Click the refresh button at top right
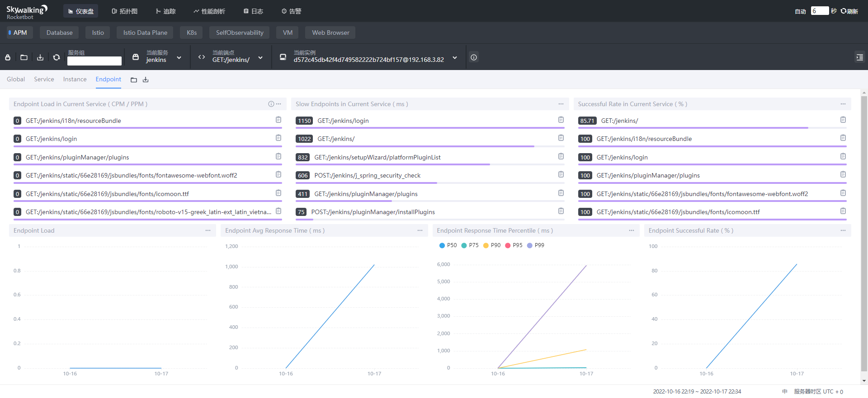The height and width of the screenshot is (398, 868). [x=849, y=11]
